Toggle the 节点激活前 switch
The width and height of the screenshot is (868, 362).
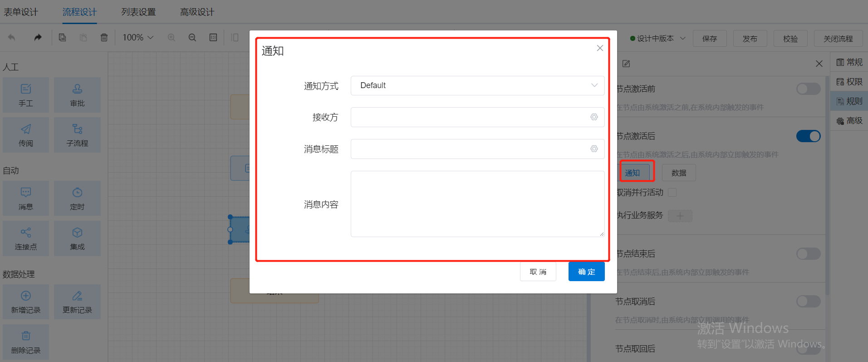click(x=809, y=89)
